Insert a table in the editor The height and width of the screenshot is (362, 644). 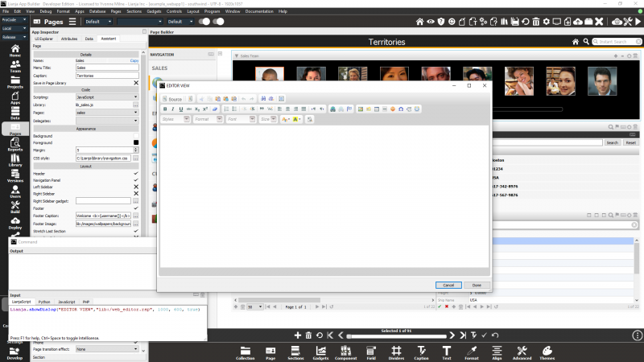pos(377,109)
